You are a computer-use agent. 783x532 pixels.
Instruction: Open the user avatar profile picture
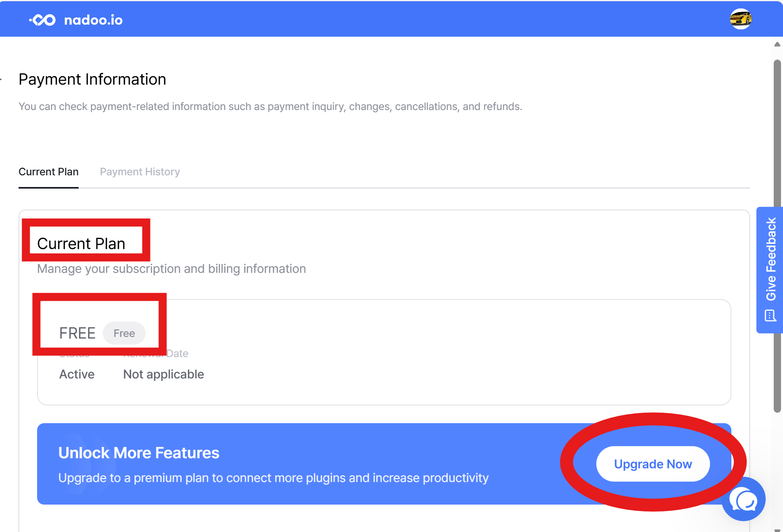tap(741, 19)
